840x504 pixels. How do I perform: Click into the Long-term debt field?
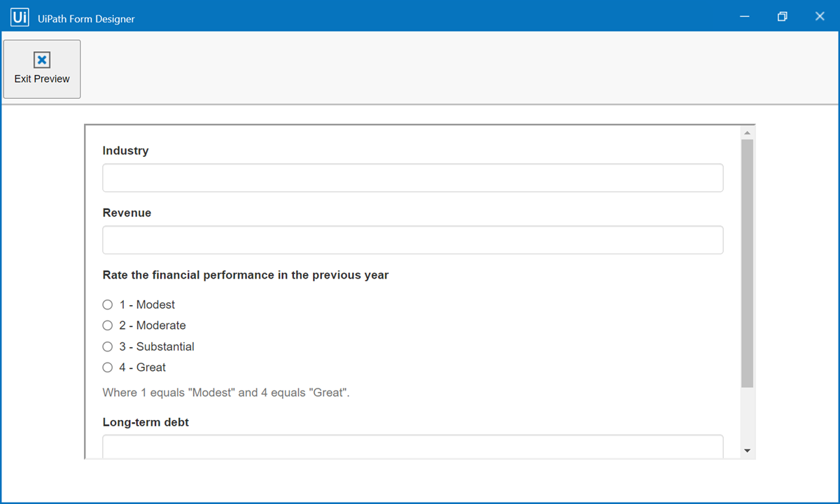click(413, 447)
